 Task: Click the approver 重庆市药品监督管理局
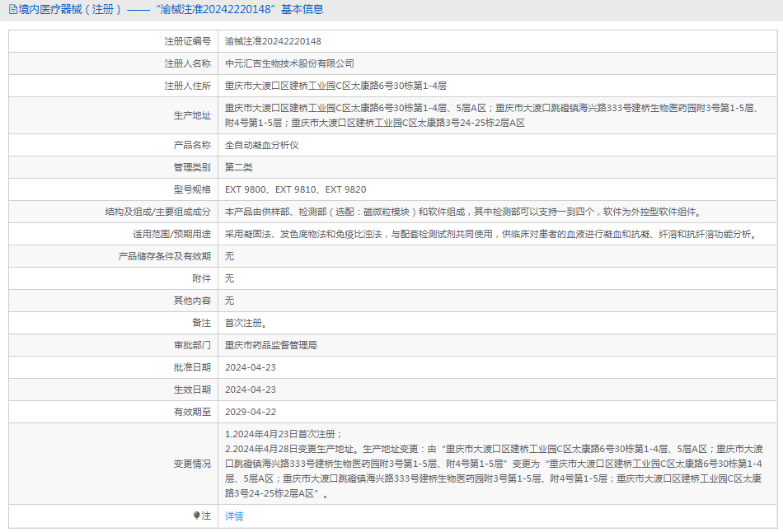click(x=271, y=345)
